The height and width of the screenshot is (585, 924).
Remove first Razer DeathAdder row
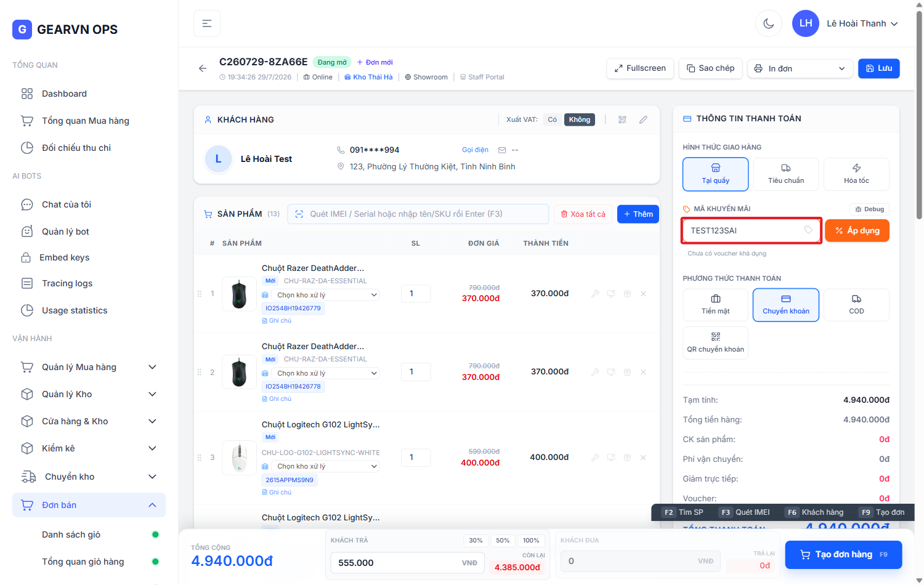point(643,294)
